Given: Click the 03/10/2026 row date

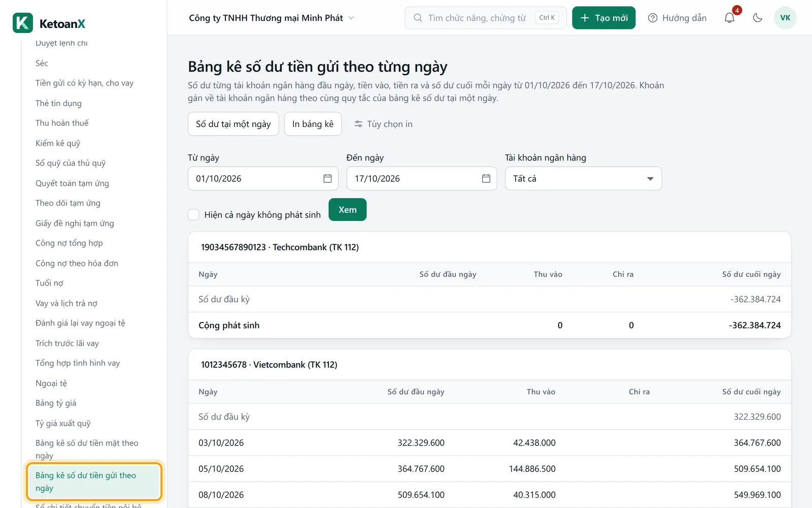Looking at the screenshot, I should [x=221, y=442].
